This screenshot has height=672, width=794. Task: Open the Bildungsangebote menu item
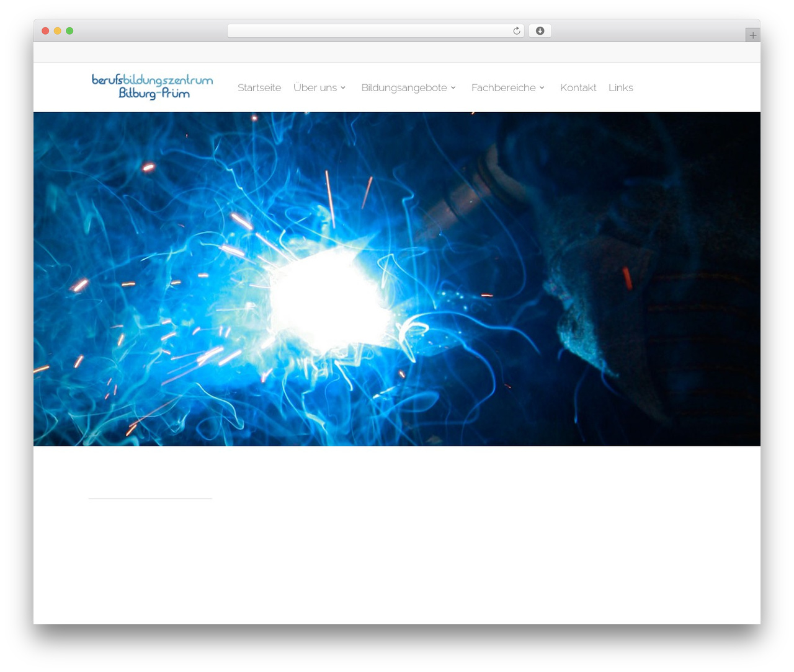404,88
